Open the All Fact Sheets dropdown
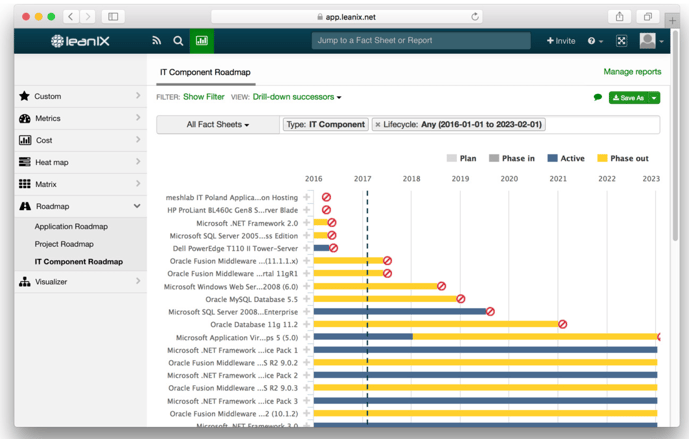Viewport: 689px width, 439px height. tap(218, 125)
